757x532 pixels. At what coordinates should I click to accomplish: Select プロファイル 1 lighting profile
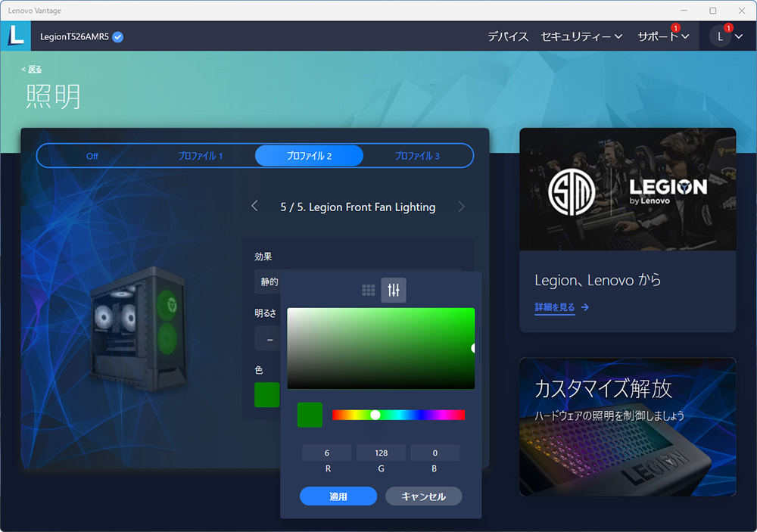(201, 156)
